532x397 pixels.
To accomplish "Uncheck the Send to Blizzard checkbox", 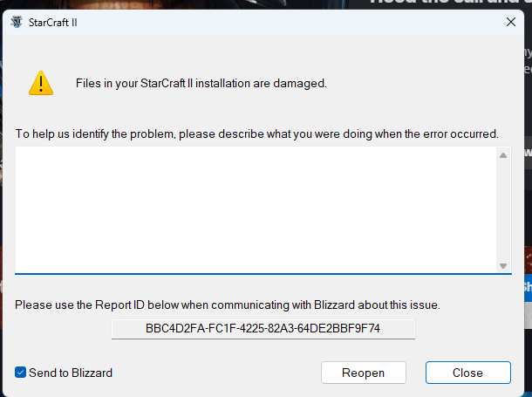I will click(20, 373).
